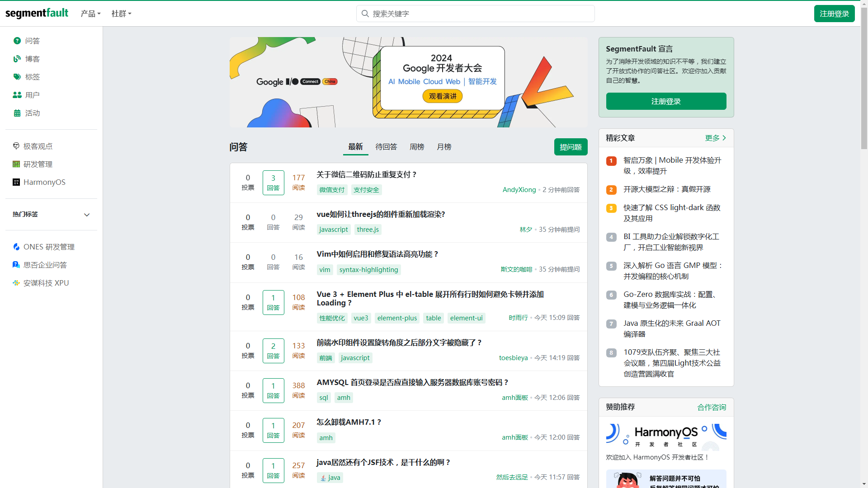Click the Google 开发者大会 banner image
The image size is (868, 488).
[408, 82]
